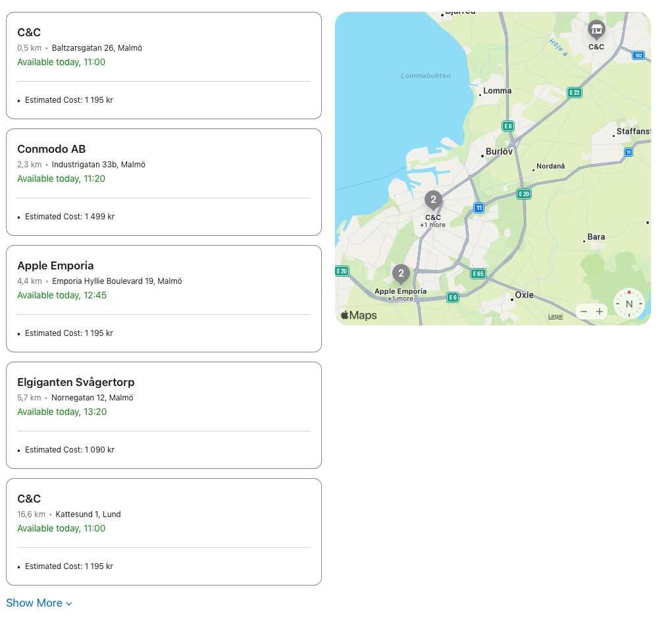
Task: Click the route 102 shield
Action: [638, 55]
